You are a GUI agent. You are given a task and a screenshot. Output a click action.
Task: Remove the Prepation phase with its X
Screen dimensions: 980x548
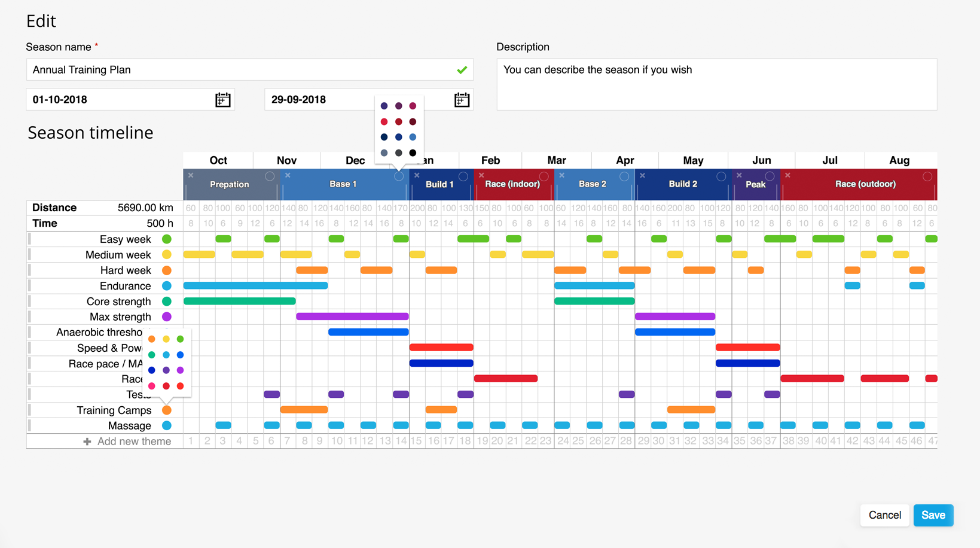click(191, 175)
